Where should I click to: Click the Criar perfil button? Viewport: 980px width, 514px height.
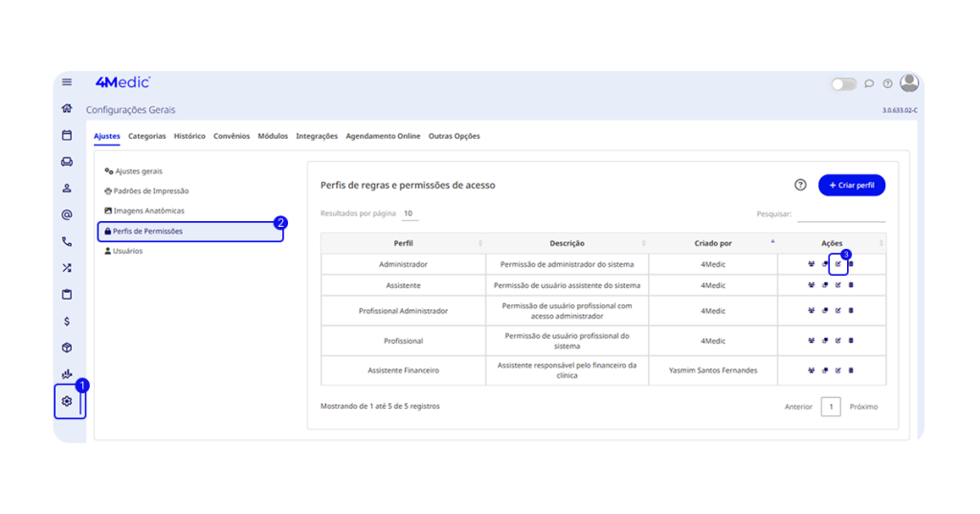(x=852, y=185)
